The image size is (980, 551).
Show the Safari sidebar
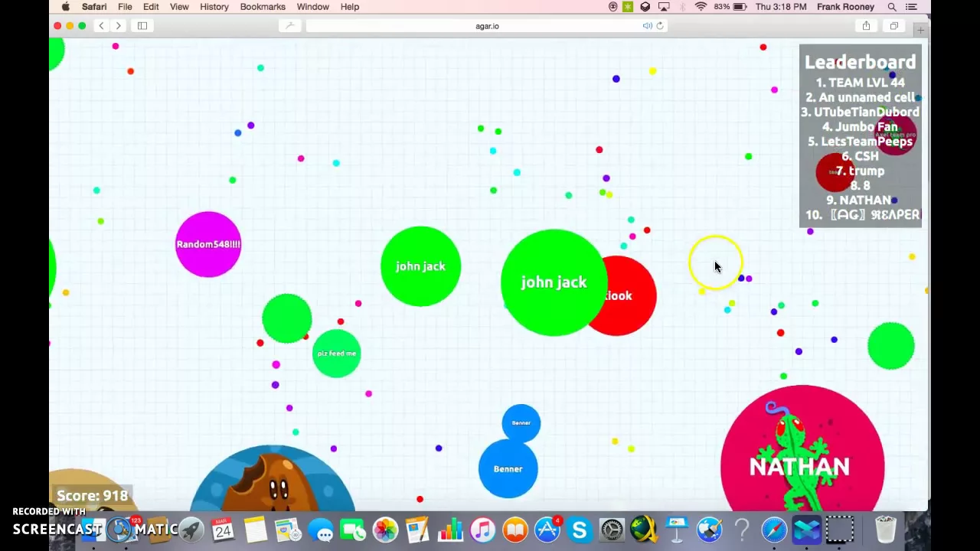coord(142,26)
